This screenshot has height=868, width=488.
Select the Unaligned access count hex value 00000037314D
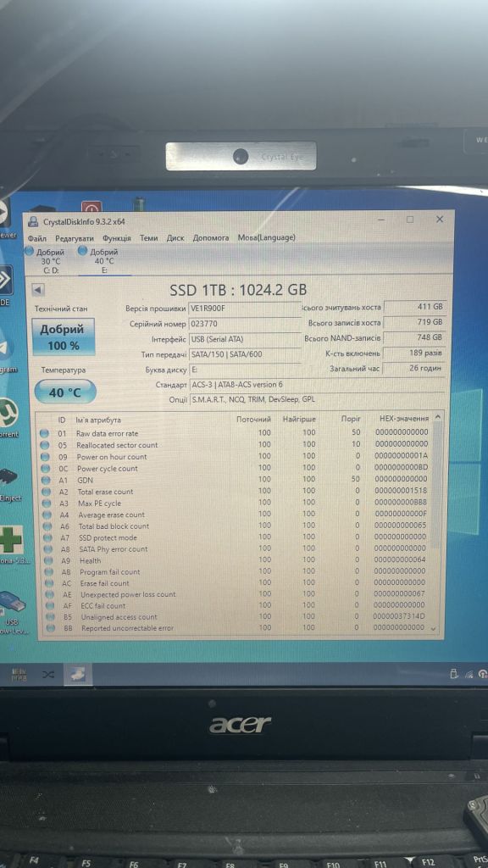pyautogui.click(x=398, y=615)
